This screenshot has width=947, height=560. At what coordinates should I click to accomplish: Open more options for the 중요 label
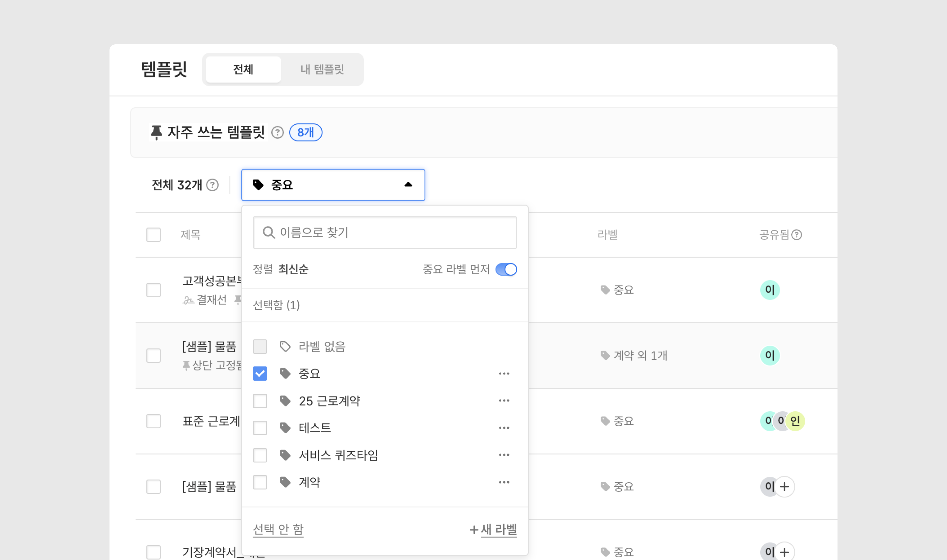pos(504,374)
